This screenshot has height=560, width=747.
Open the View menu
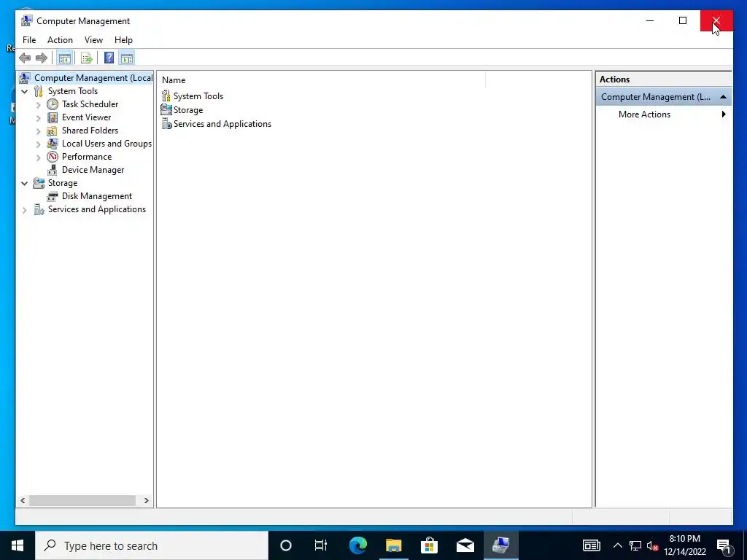click(93, 40)
